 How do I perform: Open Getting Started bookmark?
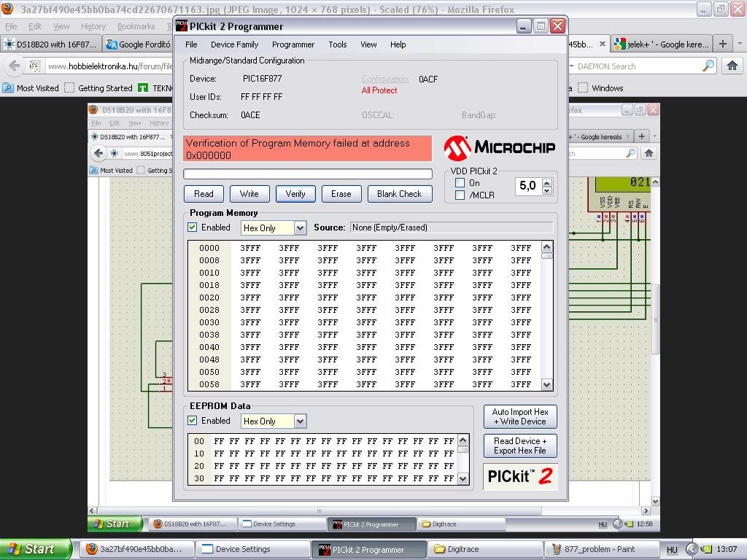(98, 88)
